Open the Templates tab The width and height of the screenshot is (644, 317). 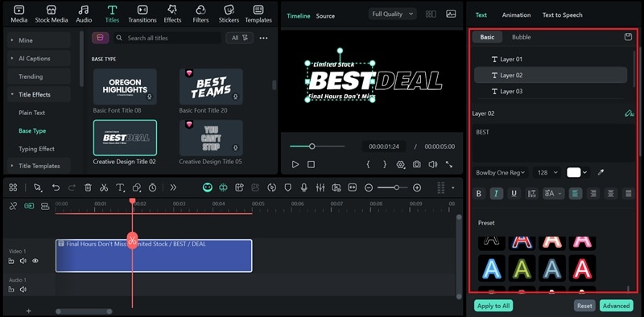258,14
